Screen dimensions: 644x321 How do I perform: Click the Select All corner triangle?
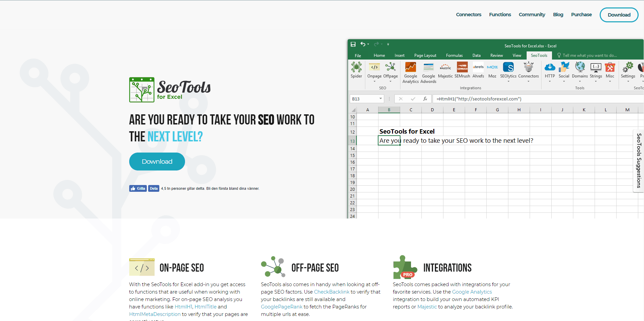[353, 110]
